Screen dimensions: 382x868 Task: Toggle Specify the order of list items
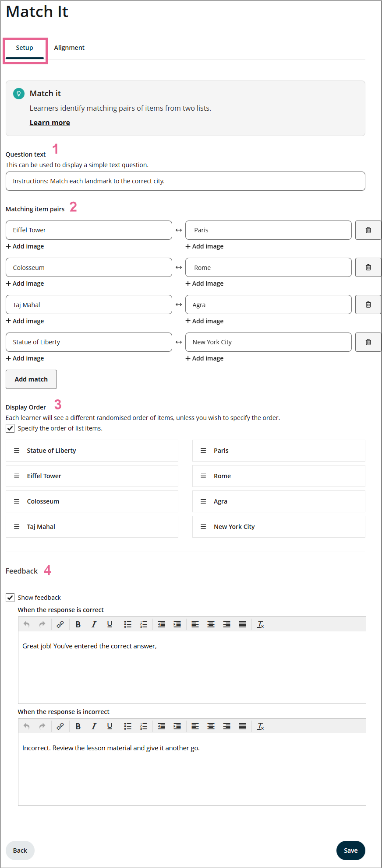[10, 428]
